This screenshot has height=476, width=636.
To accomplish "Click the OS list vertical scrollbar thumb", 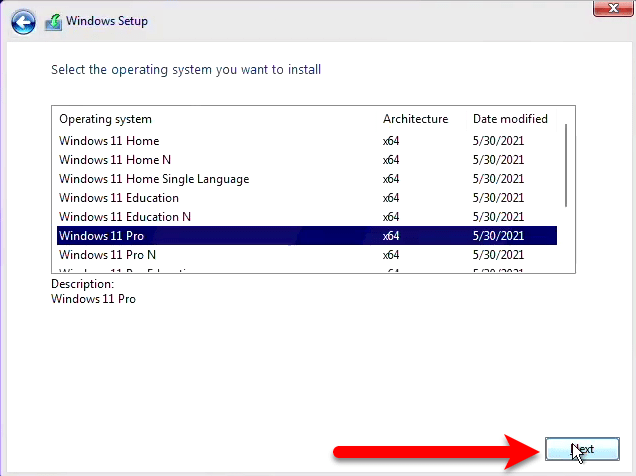I will pyautogui.click(x=566, y=165).
